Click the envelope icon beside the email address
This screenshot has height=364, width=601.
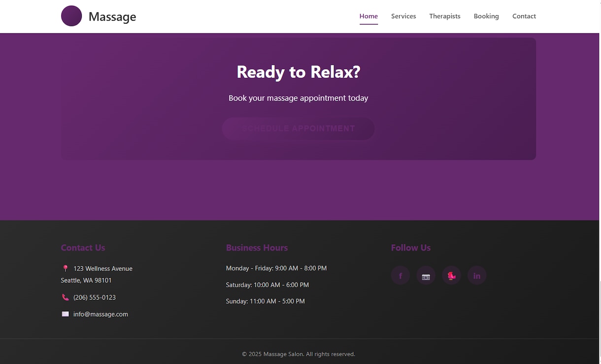(x=66, y=314)
